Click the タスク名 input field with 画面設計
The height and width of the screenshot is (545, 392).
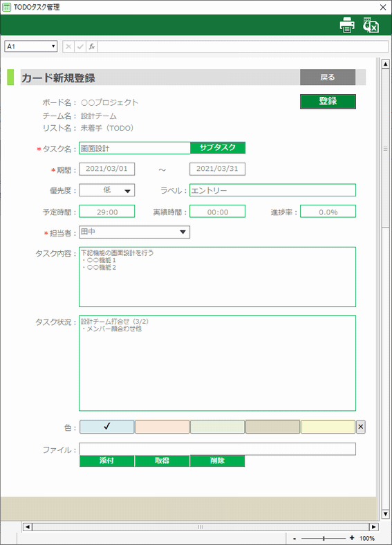tap(135, 149)
